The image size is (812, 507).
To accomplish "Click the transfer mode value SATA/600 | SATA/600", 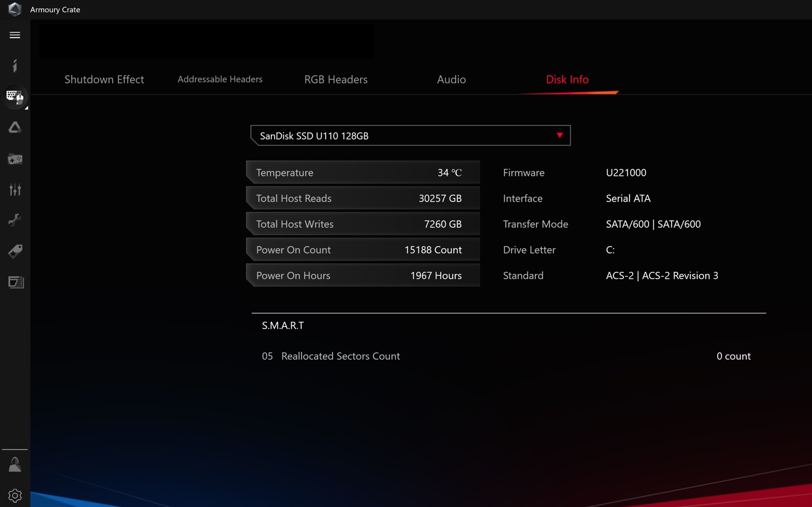I will (x=653, y=224).
